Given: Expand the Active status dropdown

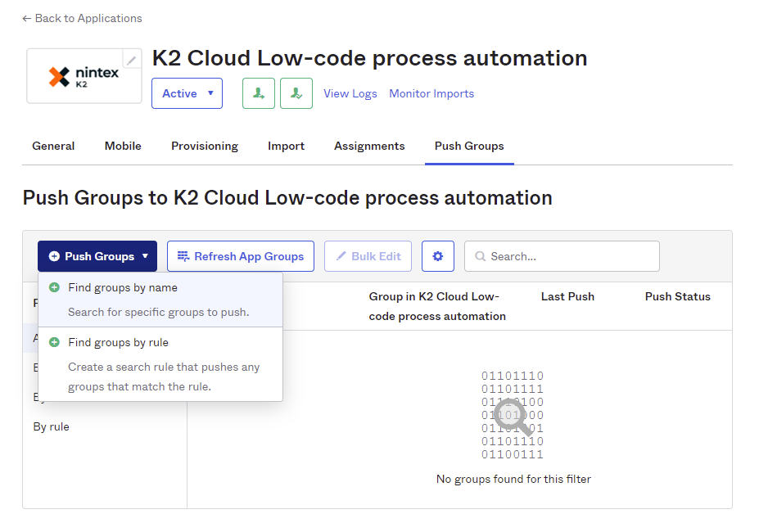Looking at the screenshot, I should point(187,93).
